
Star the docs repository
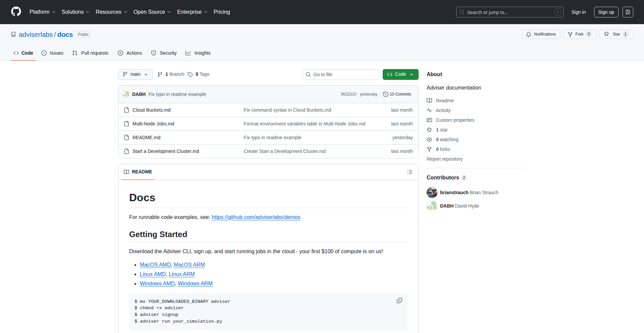pyautogui.click(x=616, y=34)
